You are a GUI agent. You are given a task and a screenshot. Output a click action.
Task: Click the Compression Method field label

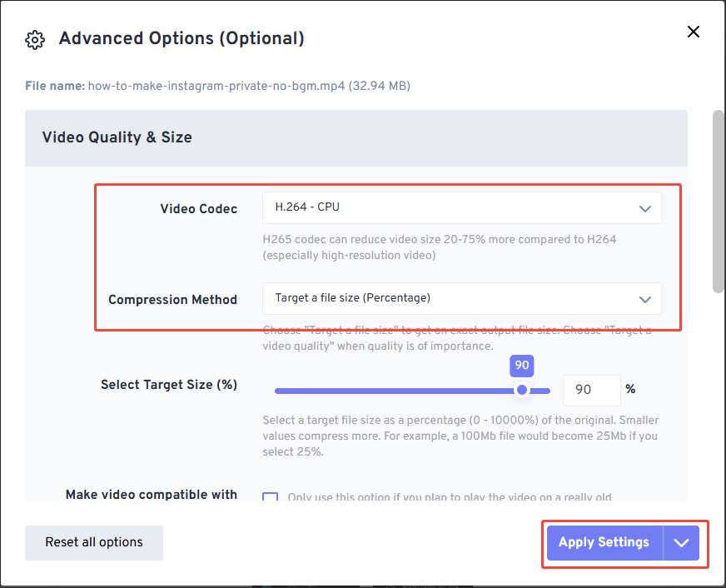[x=172, y=299]
